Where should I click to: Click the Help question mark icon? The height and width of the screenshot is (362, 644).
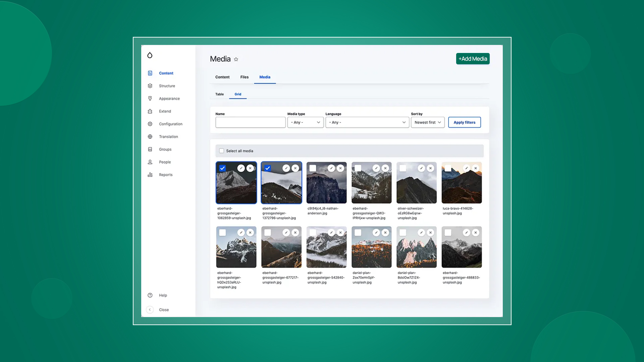pos(150,295)
